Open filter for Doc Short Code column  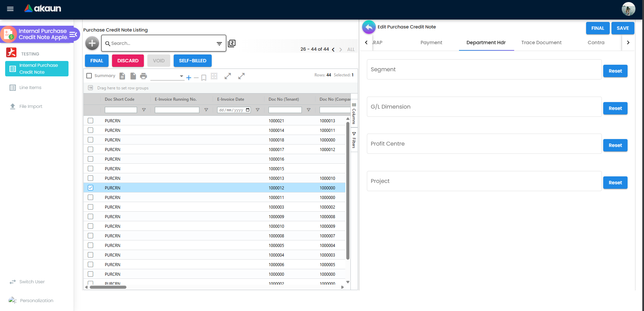coord(144,110)
